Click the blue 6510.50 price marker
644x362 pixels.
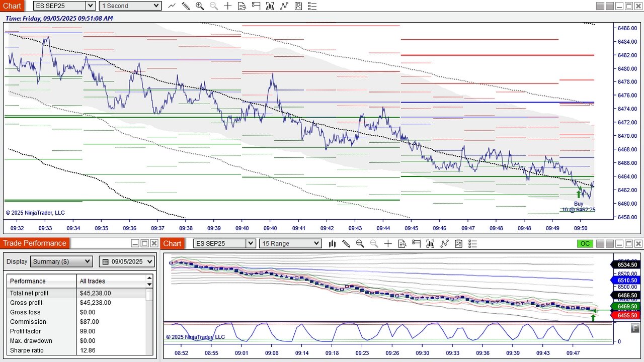pyautogui.click(x=625, y=280)
